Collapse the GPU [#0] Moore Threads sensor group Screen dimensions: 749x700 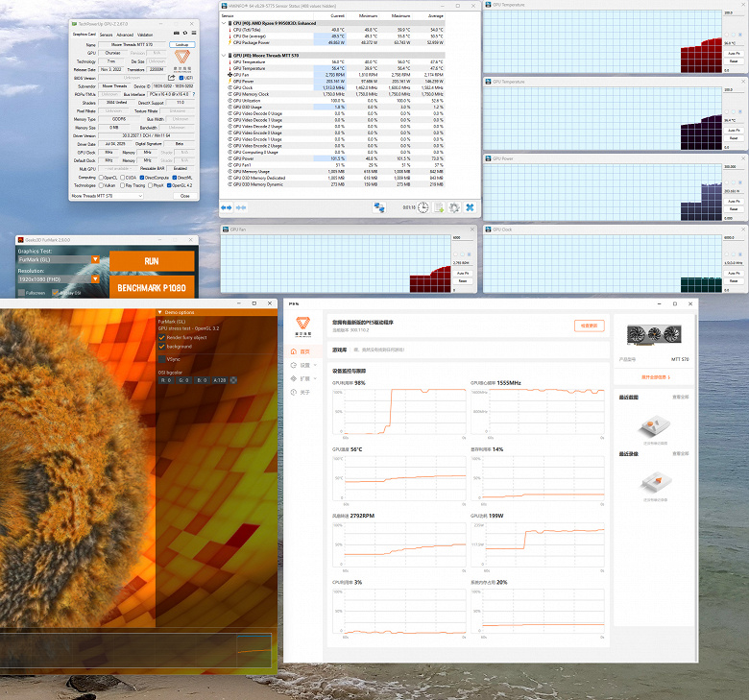pyautogui.click(x=224, y=56)
